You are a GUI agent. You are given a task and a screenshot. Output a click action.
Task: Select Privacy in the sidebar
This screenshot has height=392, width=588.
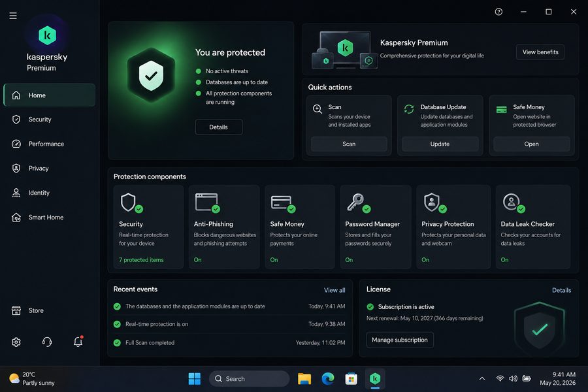click(x=50, y=168)
